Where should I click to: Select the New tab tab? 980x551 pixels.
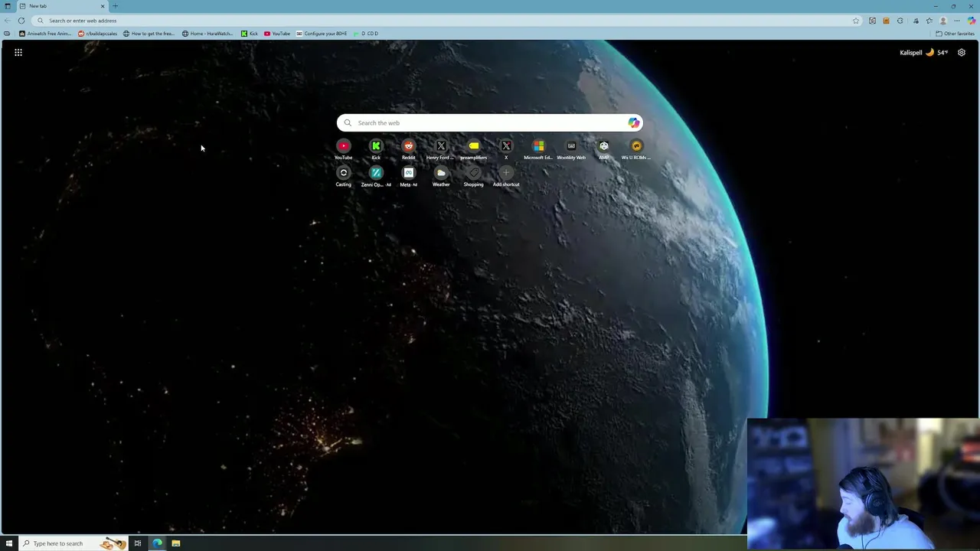tap(62, 6)
